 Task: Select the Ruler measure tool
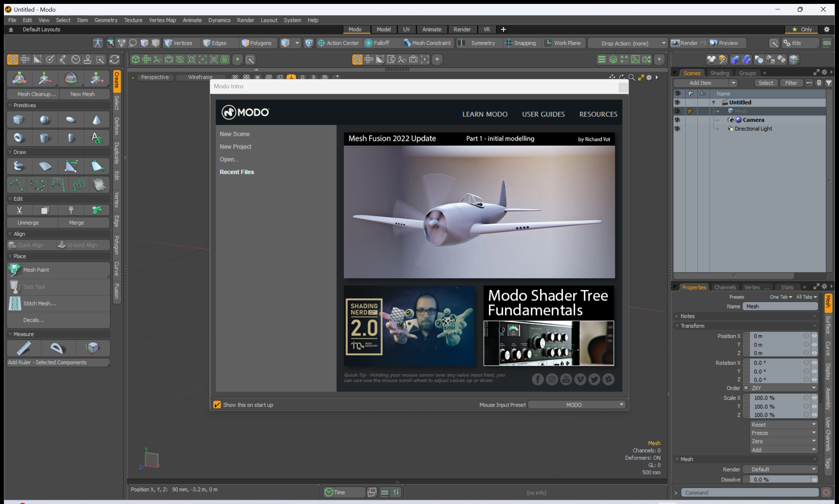[x=23, y=348]
